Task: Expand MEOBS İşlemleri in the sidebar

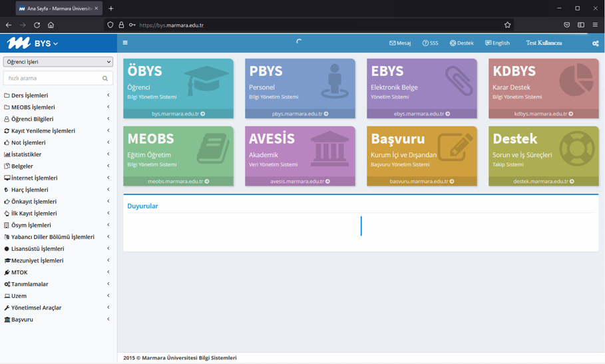Action: tap(58, 107)
